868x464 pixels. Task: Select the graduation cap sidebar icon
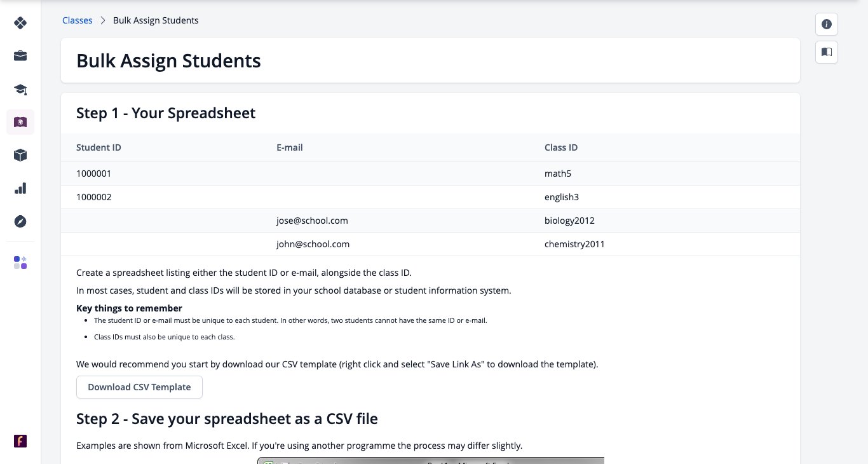click(x=20, y=89)
